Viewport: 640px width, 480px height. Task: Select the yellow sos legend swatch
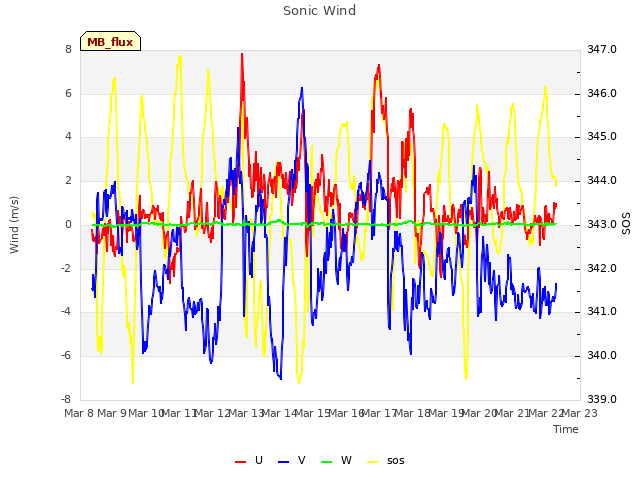373,462
